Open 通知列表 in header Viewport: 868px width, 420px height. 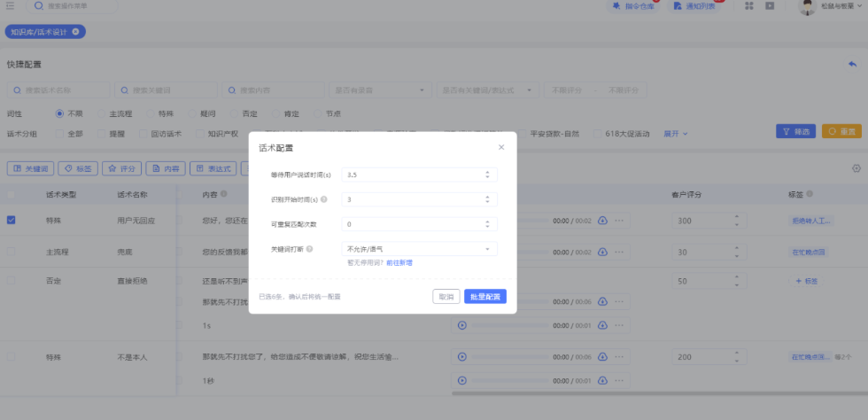click(694, 6)
